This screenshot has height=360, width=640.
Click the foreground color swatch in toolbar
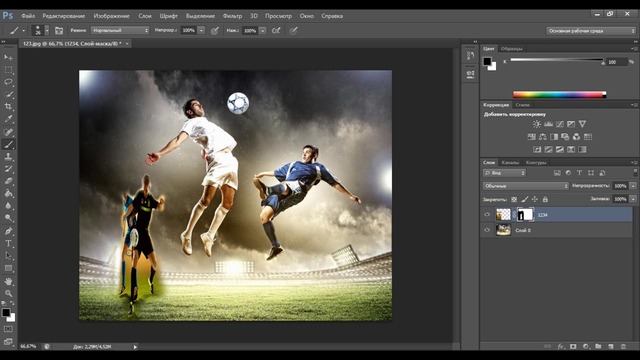(x=6, y=313)
